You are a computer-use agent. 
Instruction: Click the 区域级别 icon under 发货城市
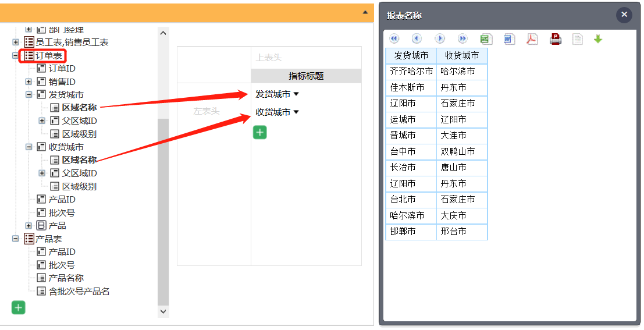coord(54,134)
